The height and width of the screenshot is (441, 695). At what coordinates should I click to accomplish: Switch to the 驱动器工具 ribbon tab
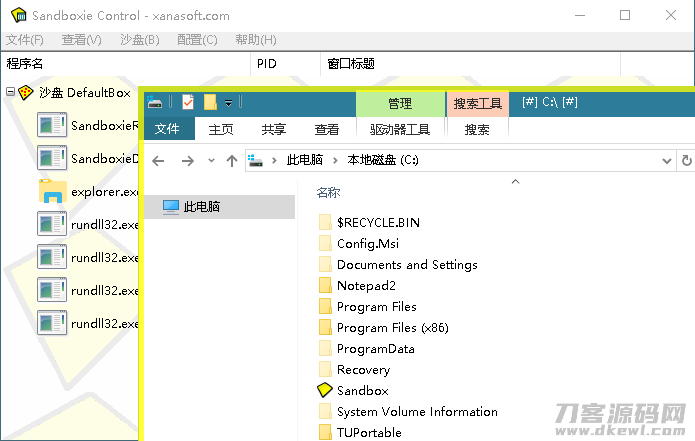click(x=400, y=129)
